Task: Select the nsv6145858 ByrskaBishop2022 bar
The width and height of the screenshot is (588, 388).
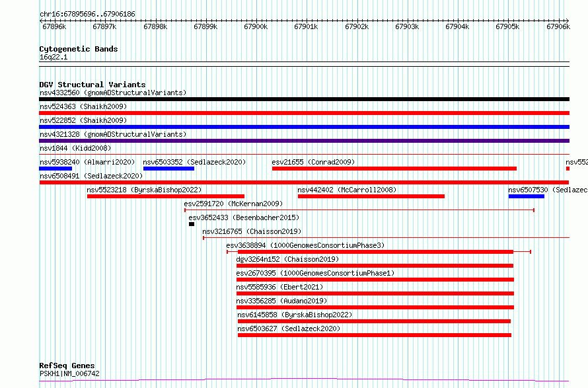Action: click(x=374, y=321)
